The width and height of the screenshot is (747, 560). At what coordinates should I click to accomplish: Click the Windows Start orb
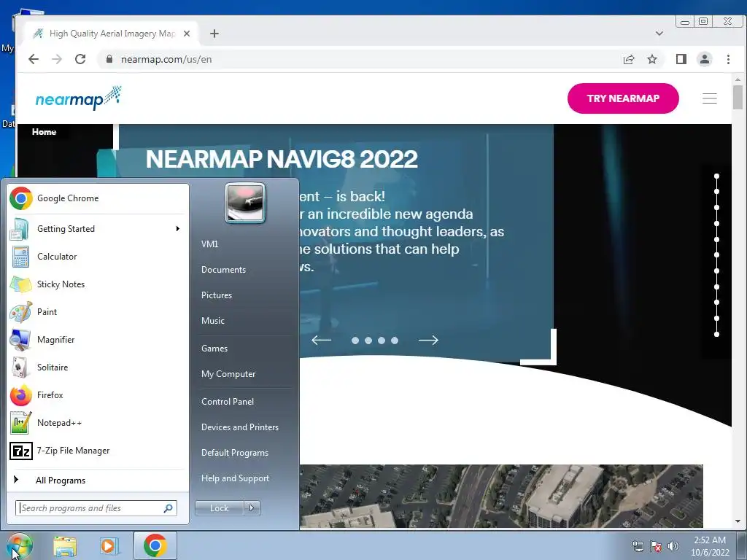pyautogui.click(x=19, y=545)
